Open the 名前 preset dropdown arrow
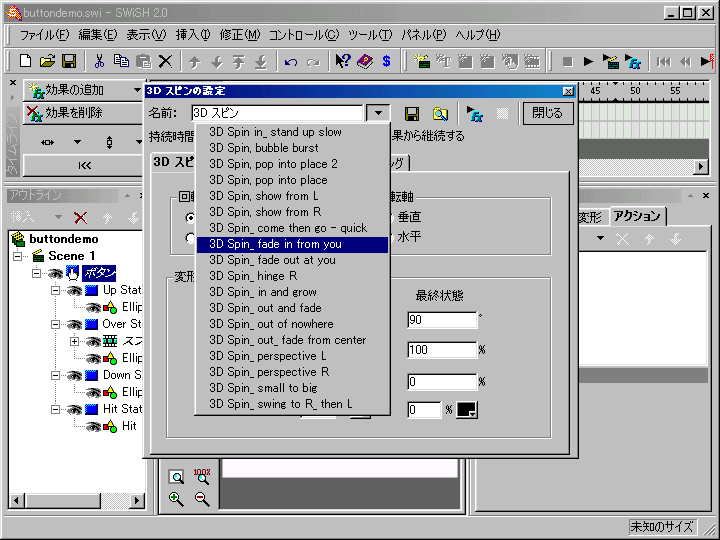720x540 pixels. tap(378, 113)
